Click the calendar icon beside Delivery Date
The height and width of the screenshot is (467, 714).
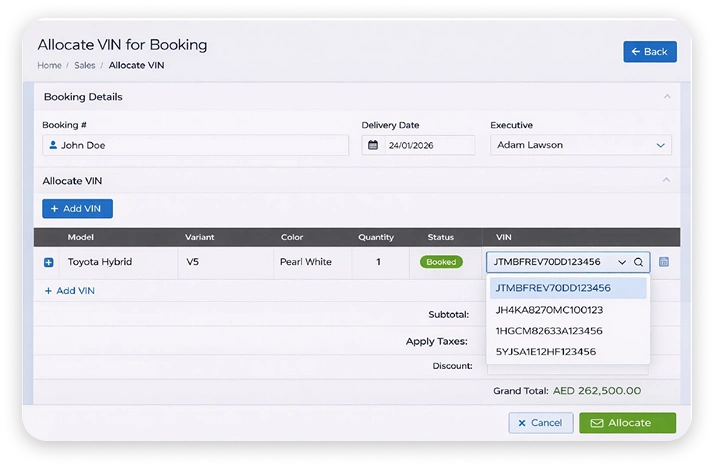tap(373, 145)
